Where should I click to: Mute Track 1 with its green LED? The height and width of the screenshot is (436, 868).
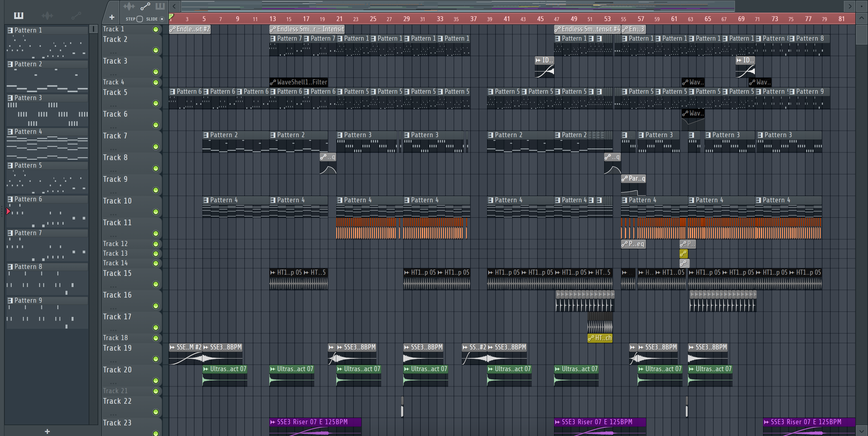click(x=156, y=29)
